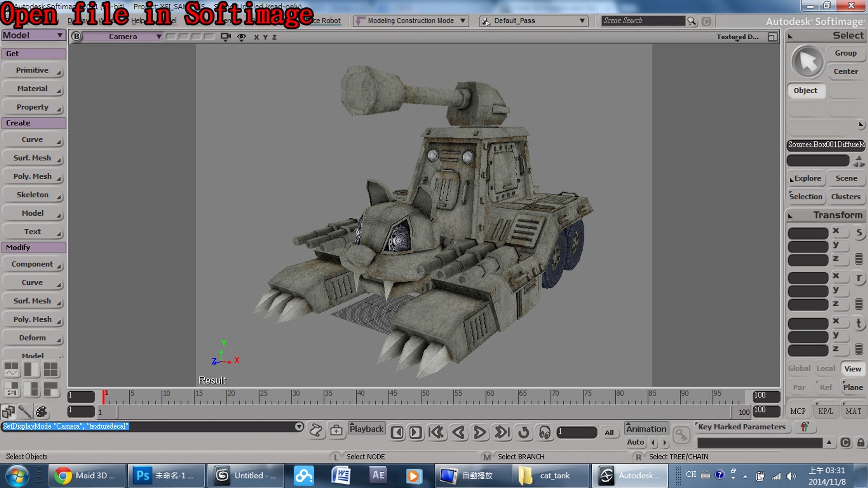Image resolution: width=868 pixels, height=488 pixels.
Task: Open the Camera view dropdown
Action: [123, 37]
